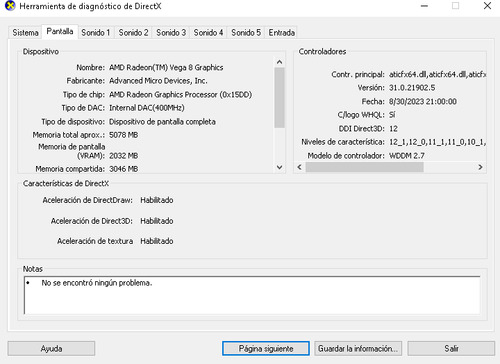Click the 'Nombre:' label
The height and width of the screenshot is (364, 500).
90,68
